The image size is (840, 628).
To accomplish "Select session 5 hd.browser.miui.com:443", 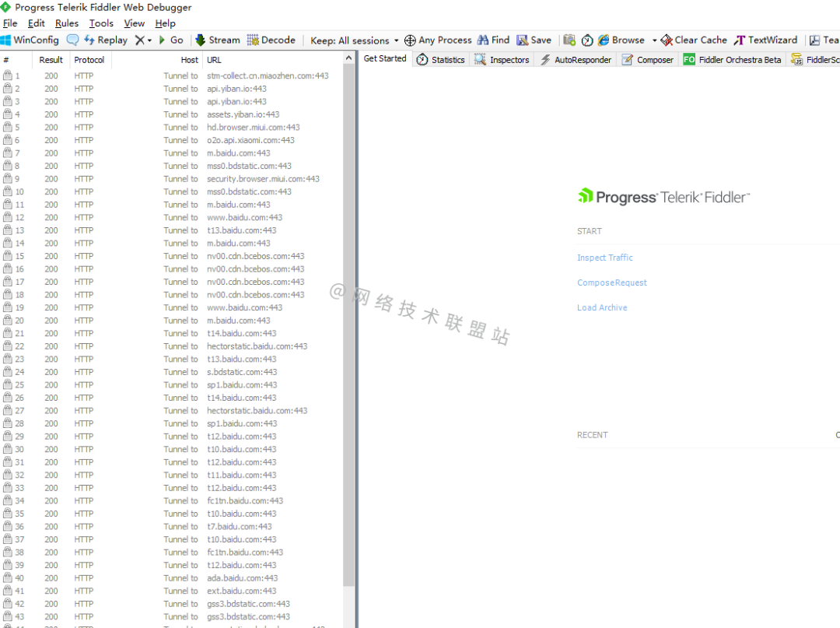I will [x=171, y=128].
